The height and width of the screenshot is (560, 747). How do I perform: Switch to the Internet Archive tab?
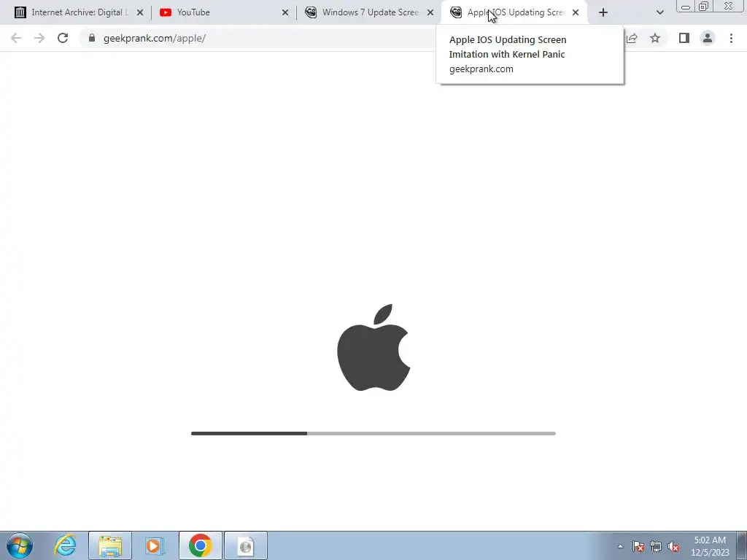point(79,12)
